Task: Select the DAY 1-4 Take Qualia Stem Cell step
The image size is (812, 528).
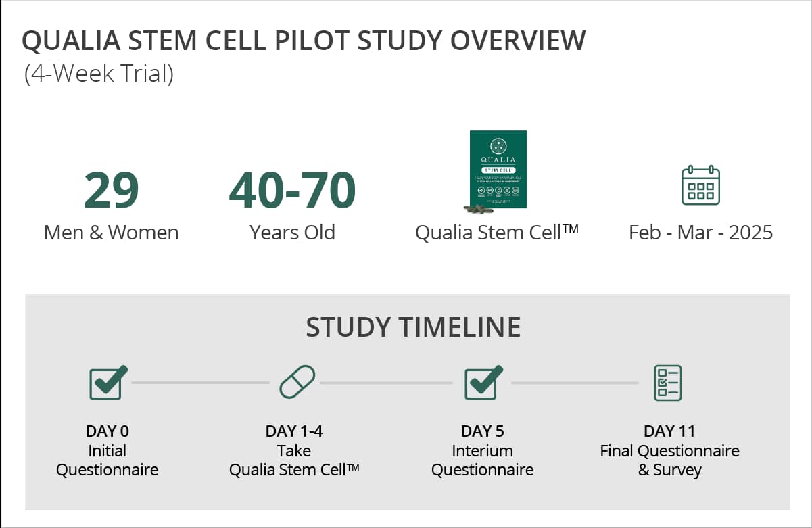Action: 294,450
